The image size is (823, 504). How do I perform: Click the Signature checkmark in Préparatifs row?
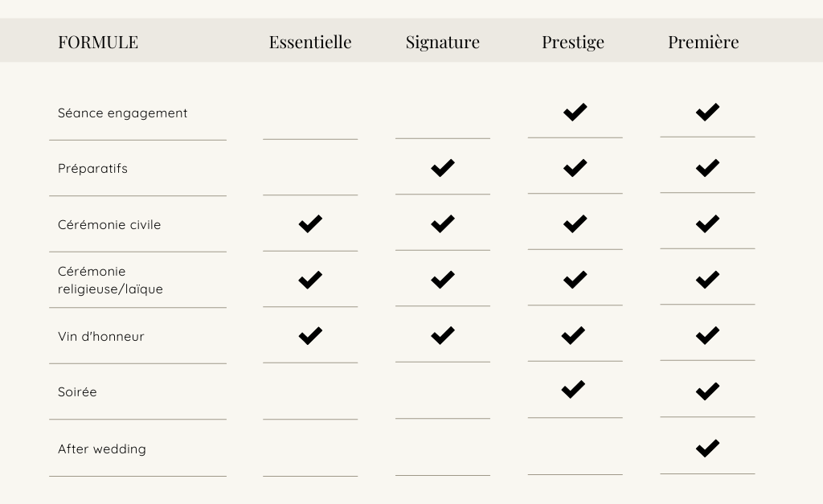[443, 168]
